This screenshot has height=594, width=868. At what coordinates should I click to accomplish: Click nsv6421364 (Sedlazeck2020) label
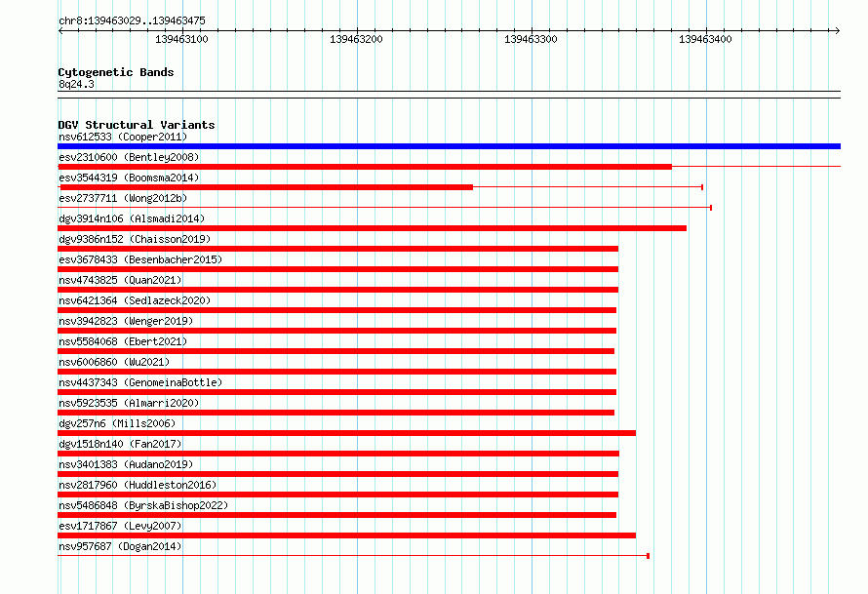point(135,300)
